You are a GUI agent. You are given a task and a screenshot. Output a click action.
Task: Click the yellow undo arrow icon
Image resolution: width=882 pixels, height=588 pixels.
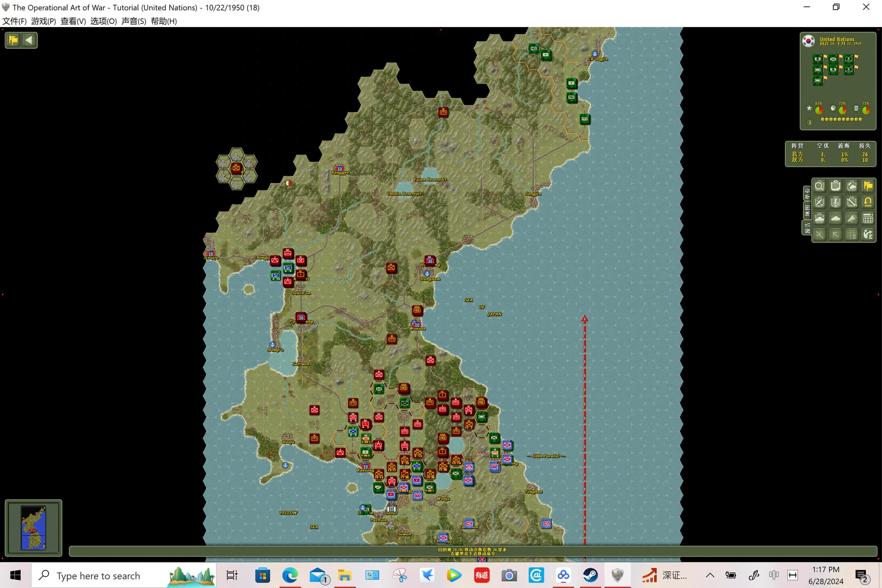point(868,202)
